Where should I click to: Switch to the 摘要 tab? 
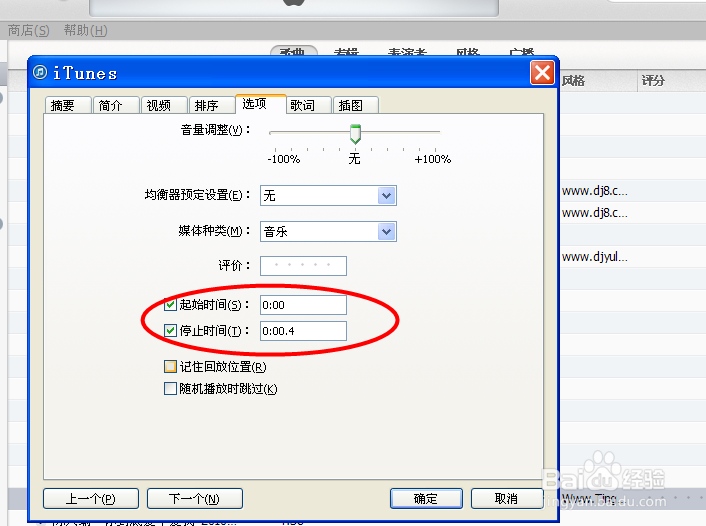coord(68,105)
